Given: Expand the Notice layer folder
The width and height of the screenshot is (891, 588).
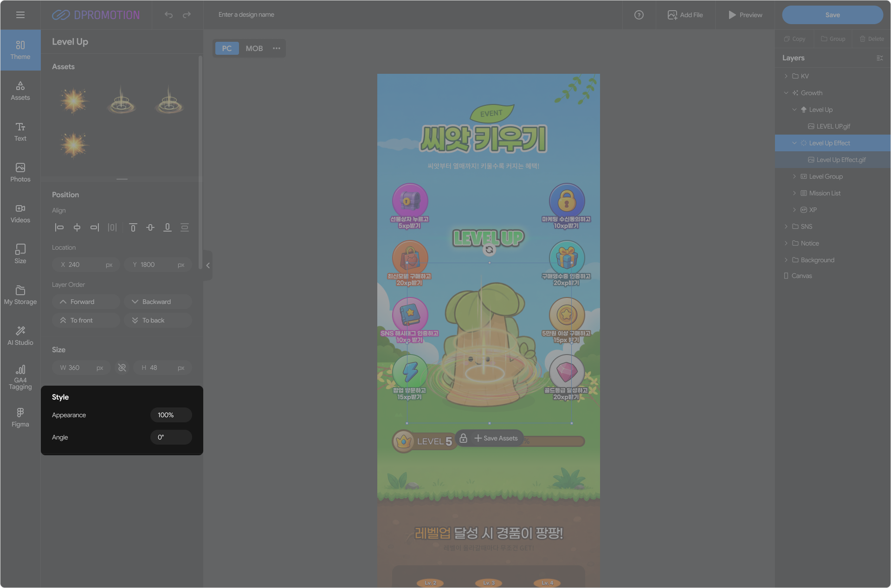Looking at the screenshot, I should tap(786, 243).
